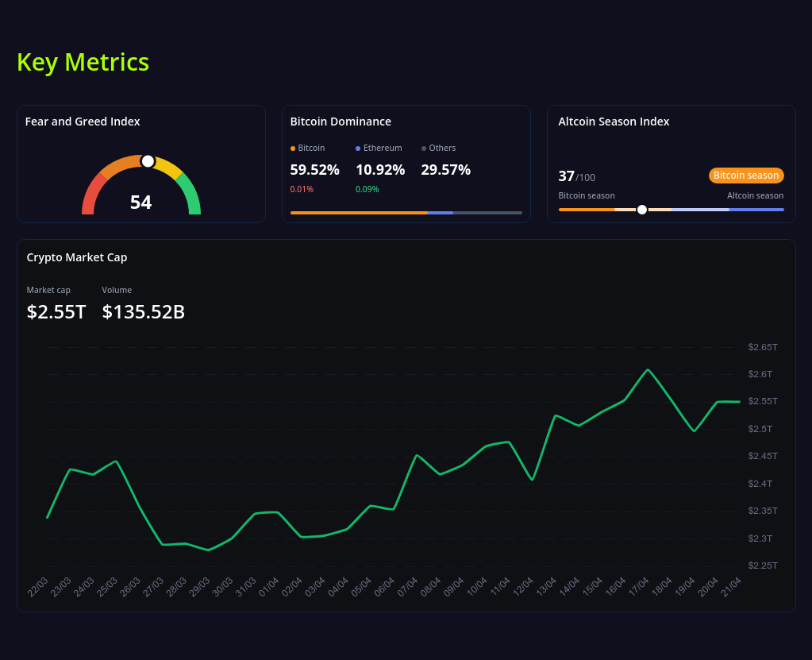The image size is (812, 660).
Task: Select the Market cap metric label
Action: click(x=48, y=290)
